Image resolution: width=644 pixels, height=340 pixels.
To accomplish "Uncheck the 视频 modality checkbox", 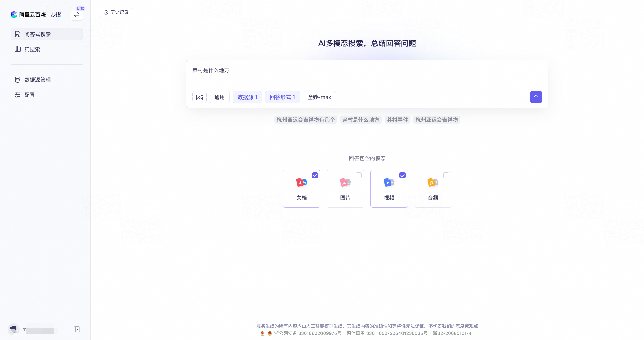I will [403, 175].
